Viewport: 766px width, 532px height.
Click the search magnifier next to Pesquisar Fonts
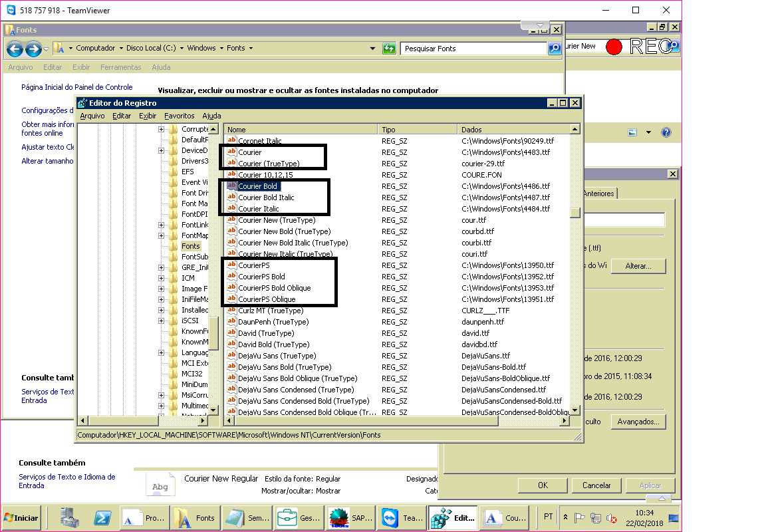click(555, 49)
